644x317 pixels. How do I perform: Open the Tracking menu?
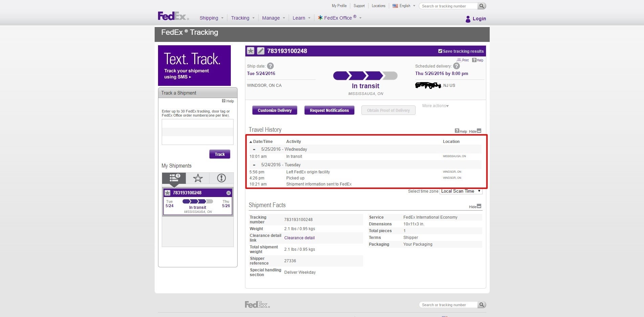pyautogui.click(x=243, y=18)
